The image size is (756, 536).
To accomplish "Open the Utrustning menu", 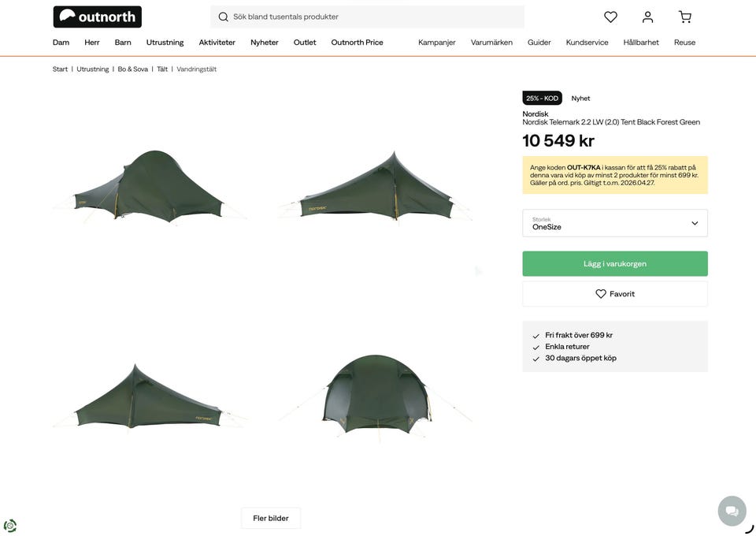I will click(165, 43).
